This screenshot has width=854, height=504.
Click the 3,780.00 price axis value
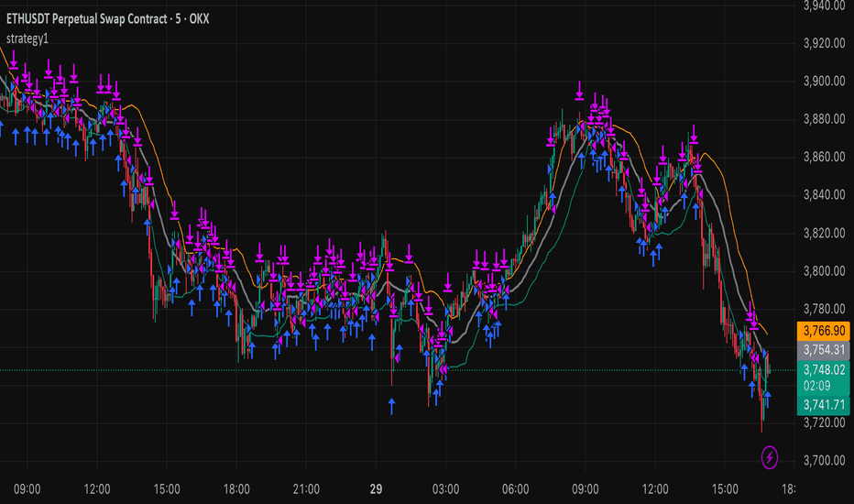[824, 309]
